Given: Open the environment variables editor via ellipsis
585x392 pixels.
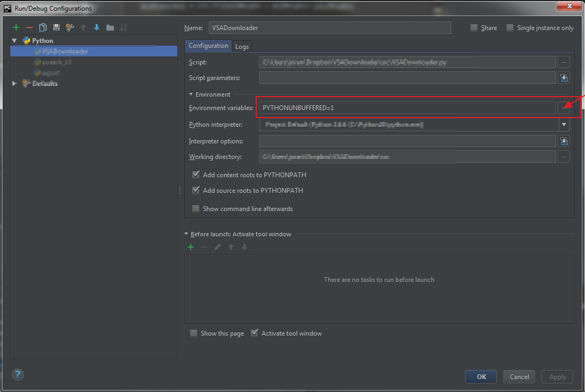Looking at the screenshot, I should 564,107.
